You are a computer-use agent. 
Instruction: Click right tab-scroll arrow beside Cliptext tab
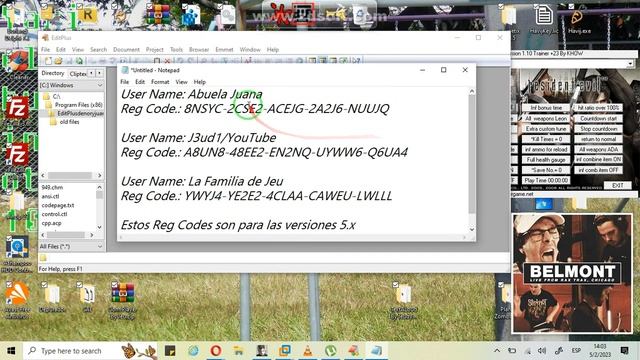coord(99,73)
